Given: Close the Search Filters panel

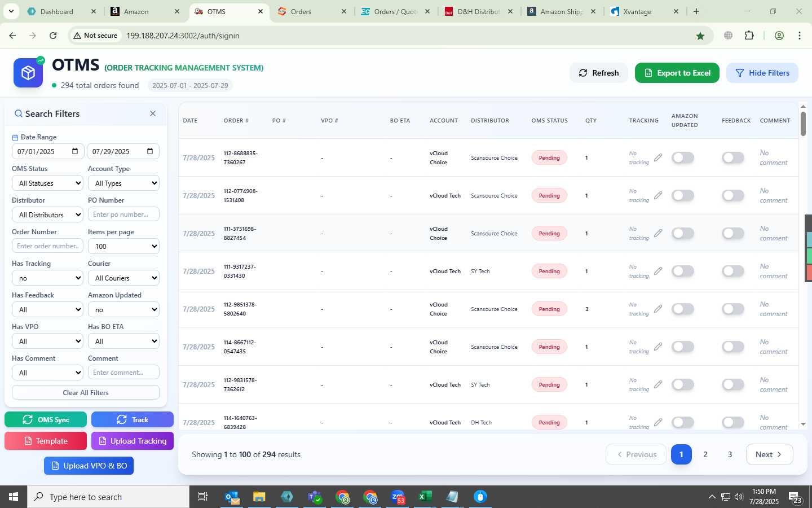Looking at the screenshot, I should [x=153, y=113].
